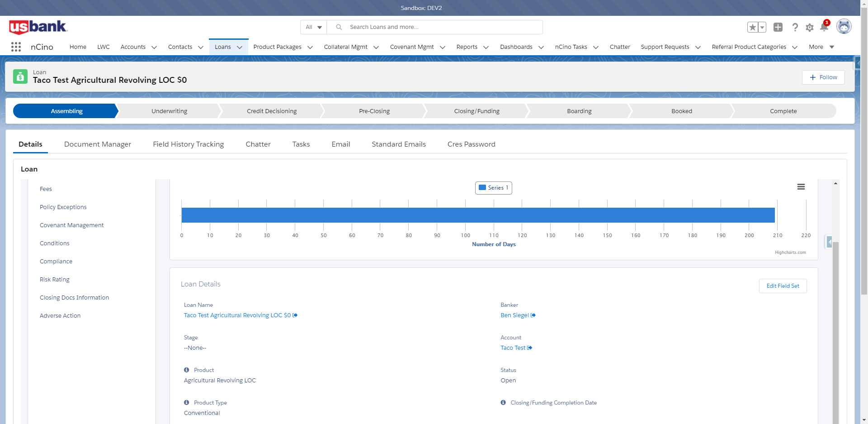
Task: Open the Loan Name external link icon
Action: point(295,315)
